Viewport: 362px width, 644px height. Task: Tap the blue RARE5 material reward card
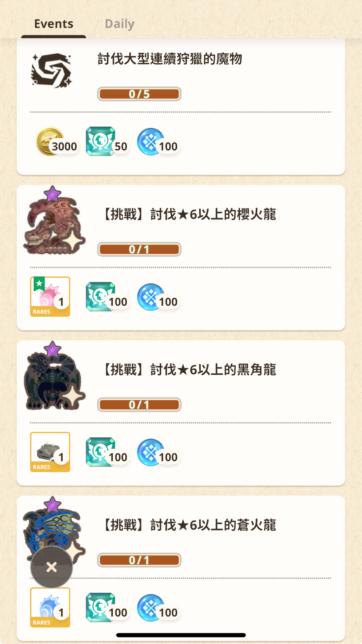point(50,607)
